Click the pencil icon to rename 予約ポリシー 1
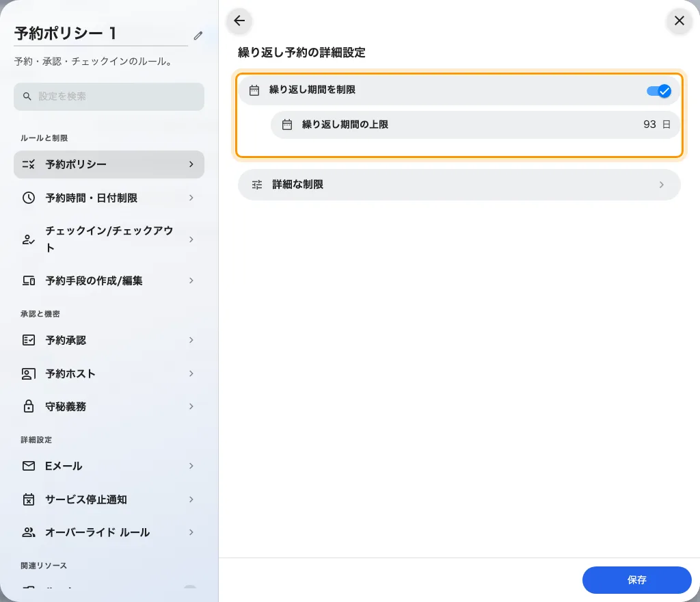 (x=198, y=36)
